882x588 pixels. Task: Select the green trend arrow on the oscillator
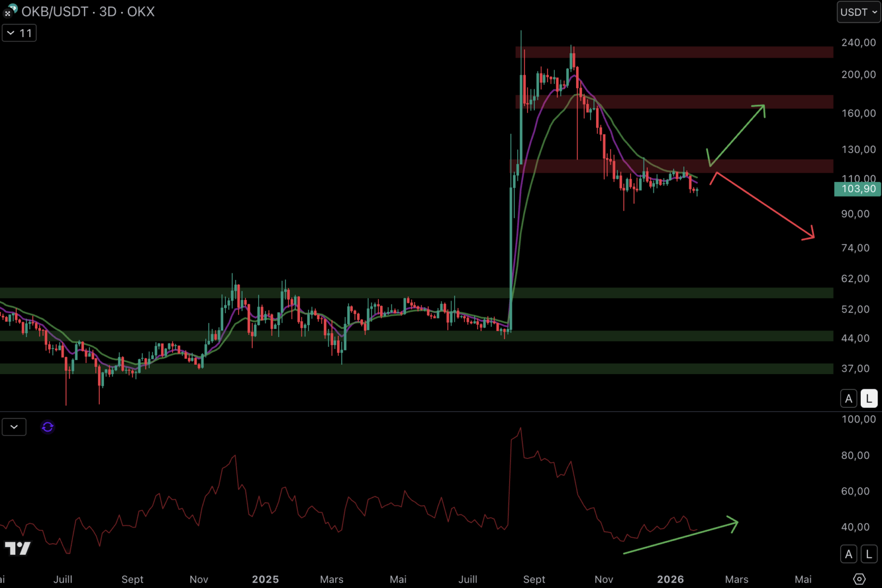pos(681,538)
